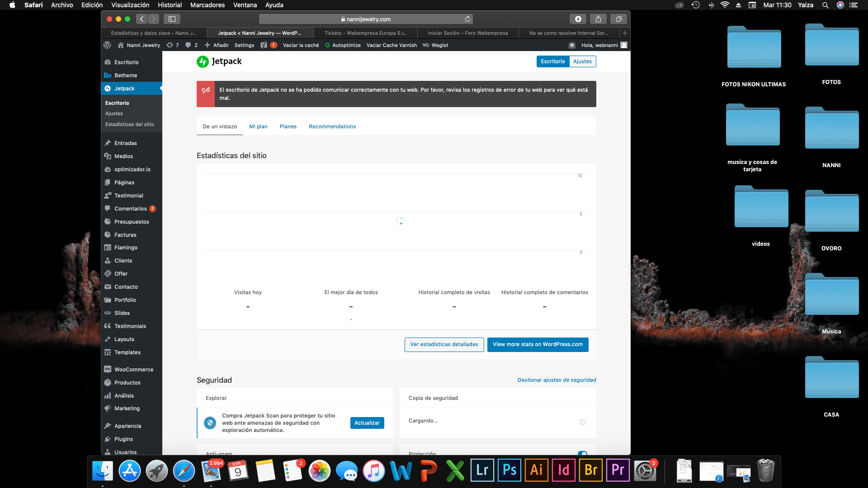
Task: Click the Ajustes button in Jetpack header
Action: click(x=582, y=61)
